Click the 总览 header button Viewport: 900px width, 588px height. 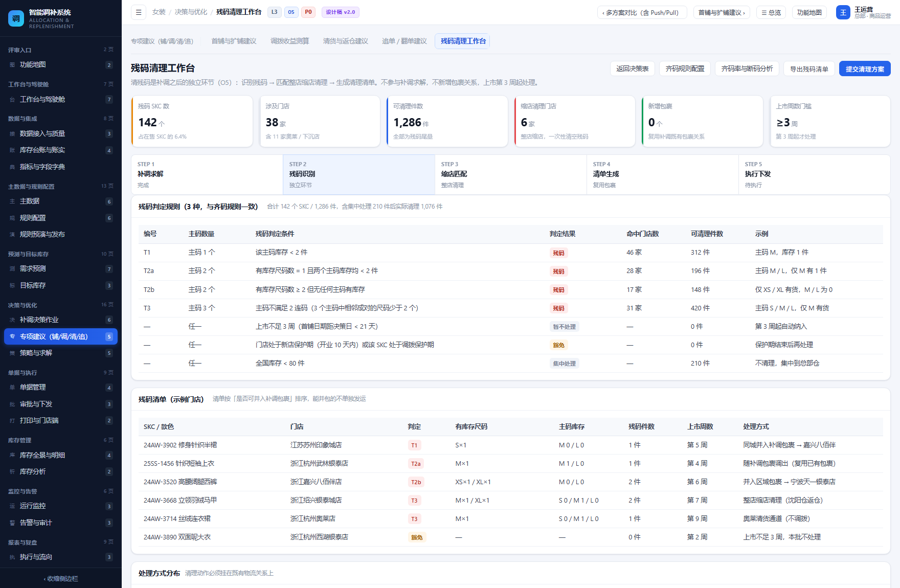pyautogui.click(x=771, y=12)
